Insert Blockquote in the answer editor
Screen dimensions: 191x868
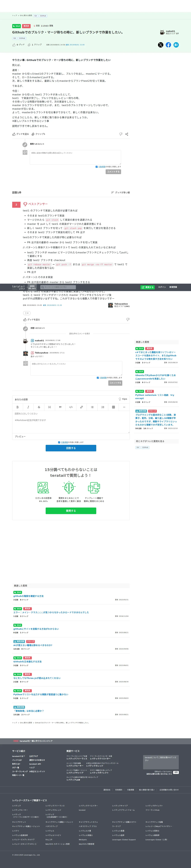pyautogui.click(x=60, y=407)
